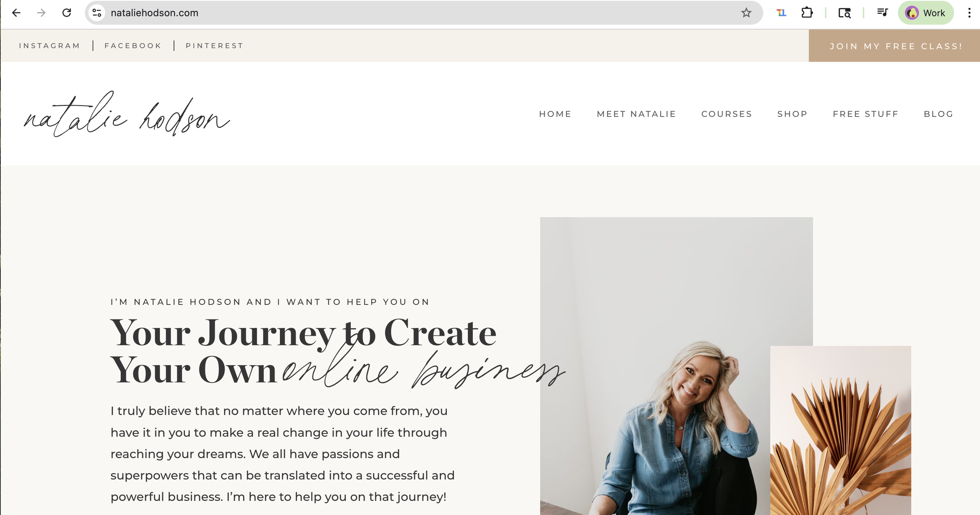Image resolution: width=980 pixels, height=515 pixels.
Task: Open the Courses navigation item
Action: pyautogui.click(x=727, y=114)
